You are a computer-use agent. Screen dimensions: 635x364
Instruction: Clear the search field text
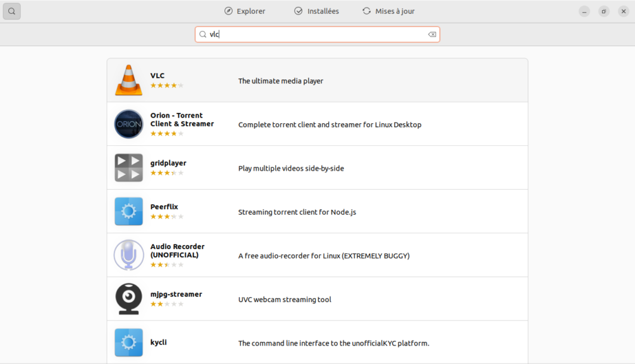[432, 34]
